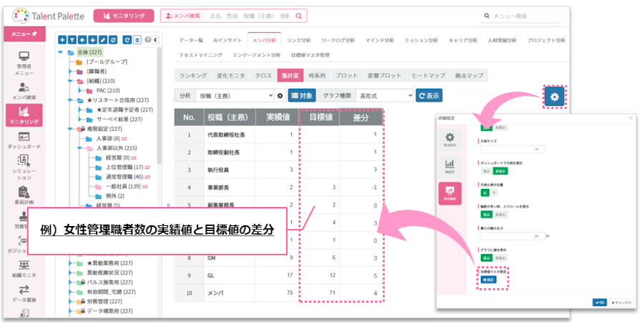Pin the メニュー sidebar header
This screenshot has height=324, width=644.
(34, 34)
